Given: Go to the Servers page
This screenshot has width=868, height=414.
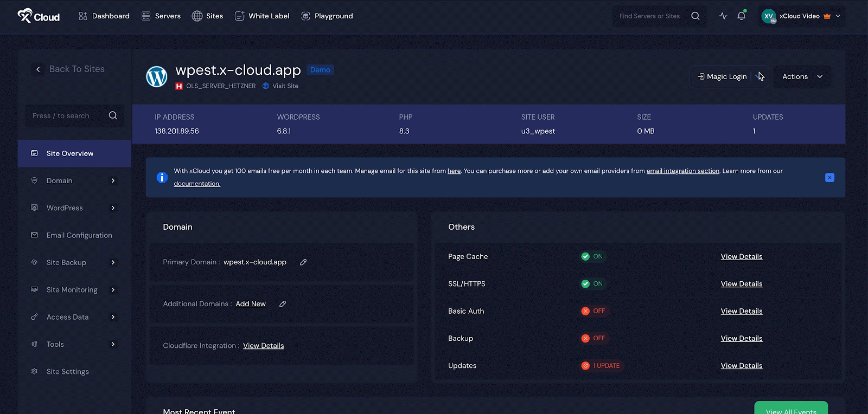Looking at the screenshot, I should (x=161, y=16).
